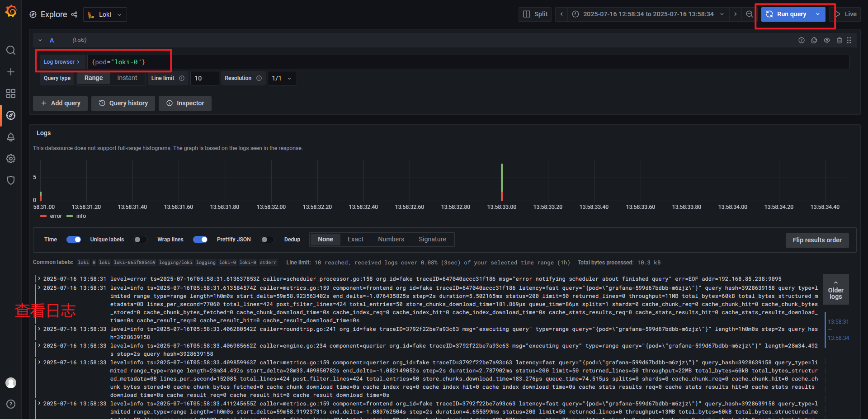Open the Log browser expander
This screenshot has height=419, width=868.
[61, 62]
